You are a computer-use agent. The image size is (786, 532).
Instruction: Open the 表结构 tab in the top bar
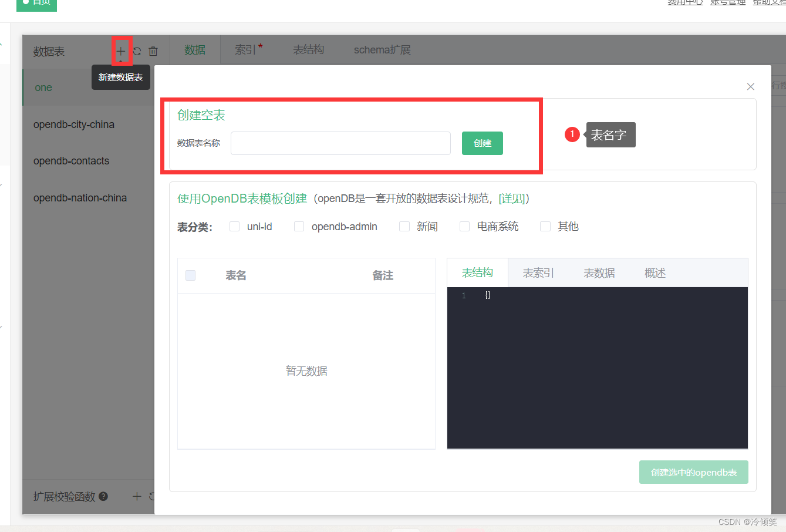pos(308,50)
